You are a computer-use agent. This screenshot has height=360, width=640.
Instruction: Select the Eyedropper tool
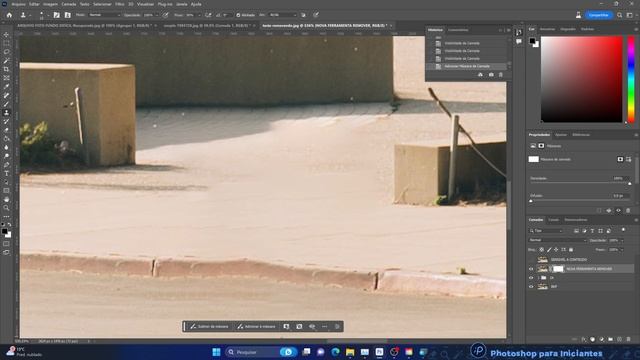click(6, 87)
